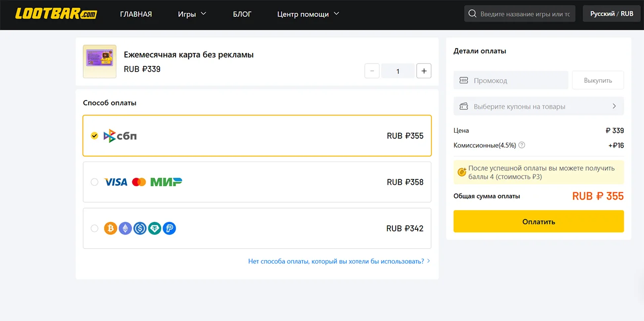Click the SBP payment logo
The image size is (644, 321).
click(x=120, y=136)
